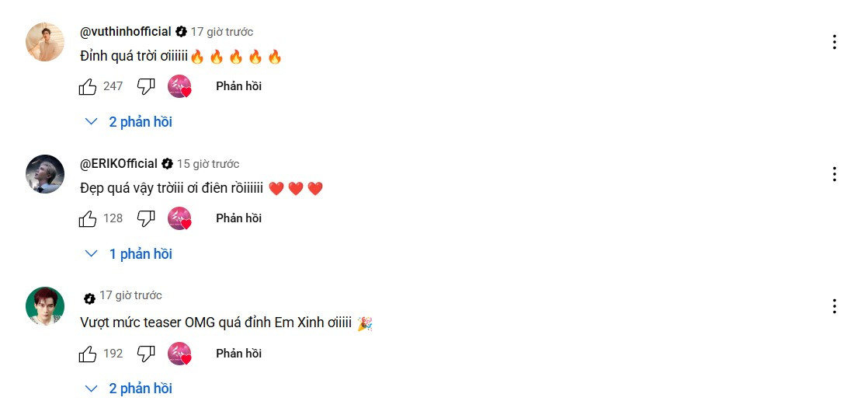The height and width of the screenshot is (408, 868).
Task: Expand 1 phản hồi under @ERIKOfficial comment
Action: 129,254
